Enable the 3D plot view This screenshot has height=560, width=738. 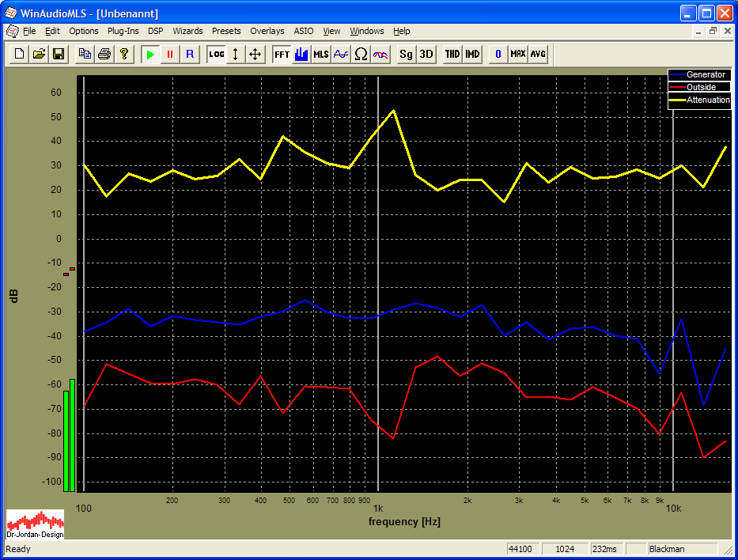tap(426, 54)
